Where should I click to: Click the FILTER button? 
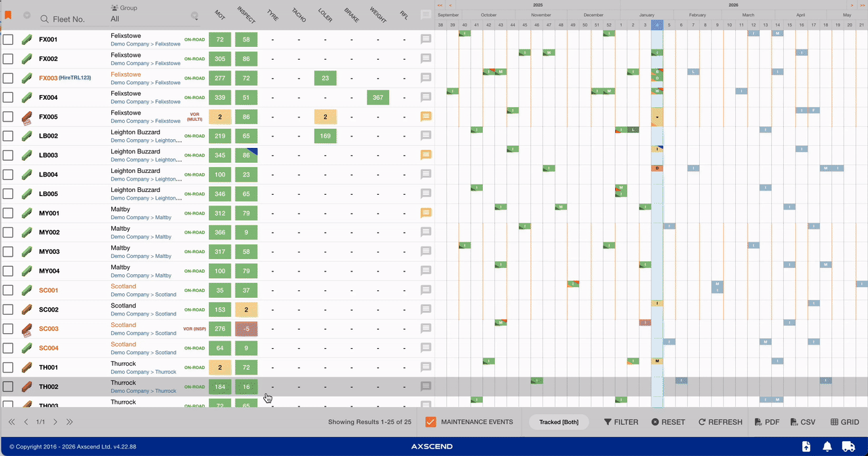(621, 422)
